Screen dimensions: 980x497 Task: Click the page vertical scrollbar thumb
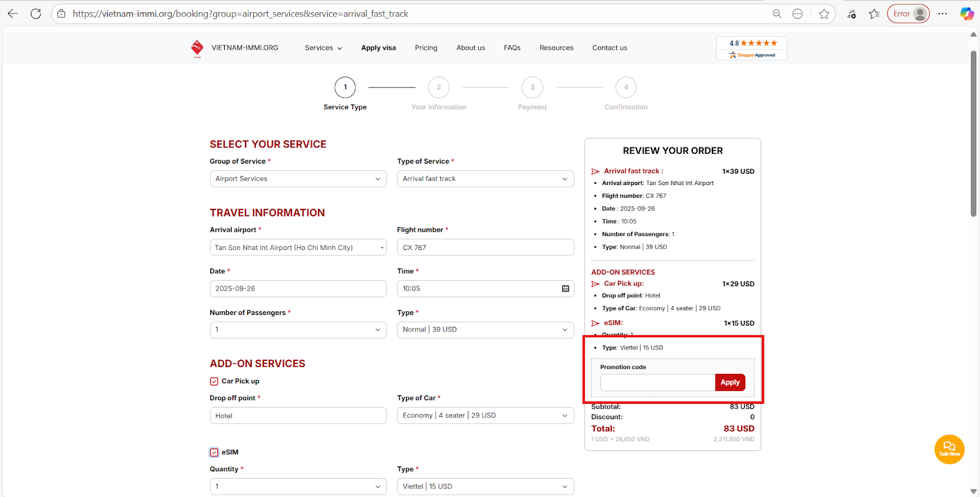pos(973,134)
